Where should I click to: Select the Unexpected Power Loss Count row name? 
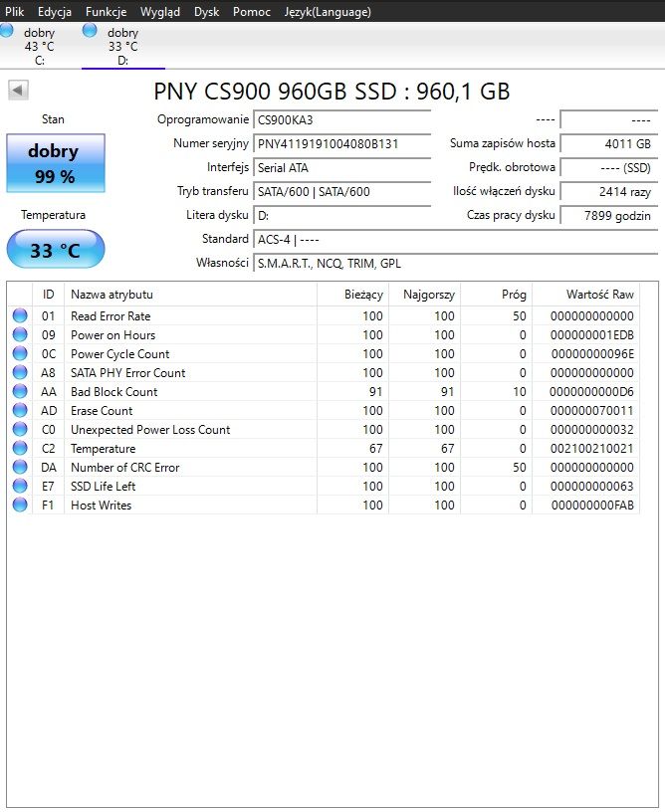[150, 429]
